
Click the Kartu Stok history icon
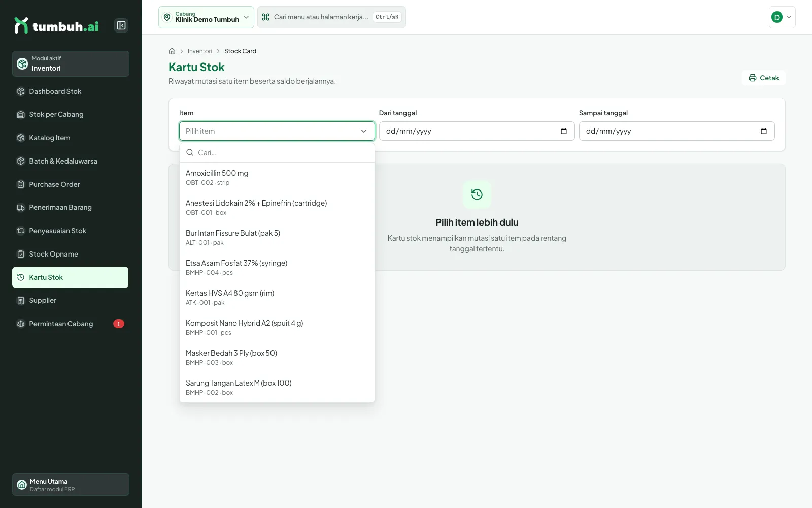tap(21, 277)
